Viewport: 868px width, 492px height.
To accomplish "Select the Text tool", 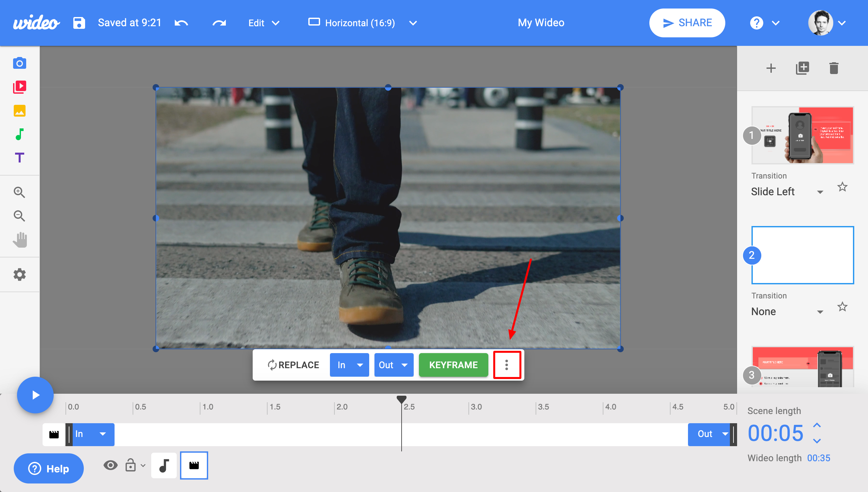I will tap(20, 158).
